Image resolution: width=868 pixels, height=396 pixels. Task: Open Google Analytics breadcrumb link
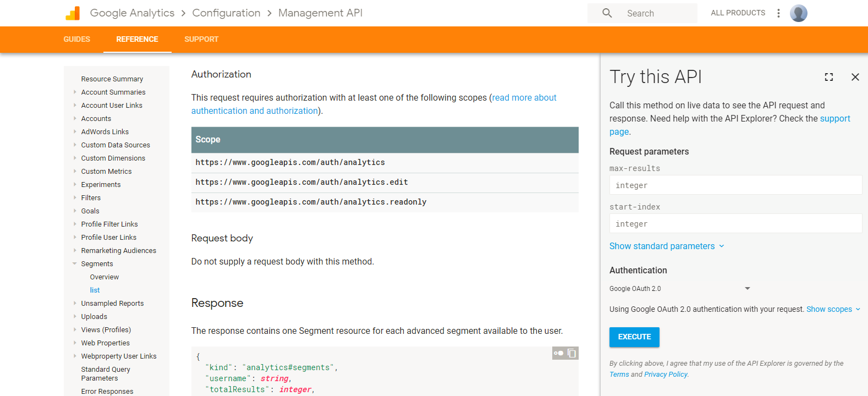point(132,13)
